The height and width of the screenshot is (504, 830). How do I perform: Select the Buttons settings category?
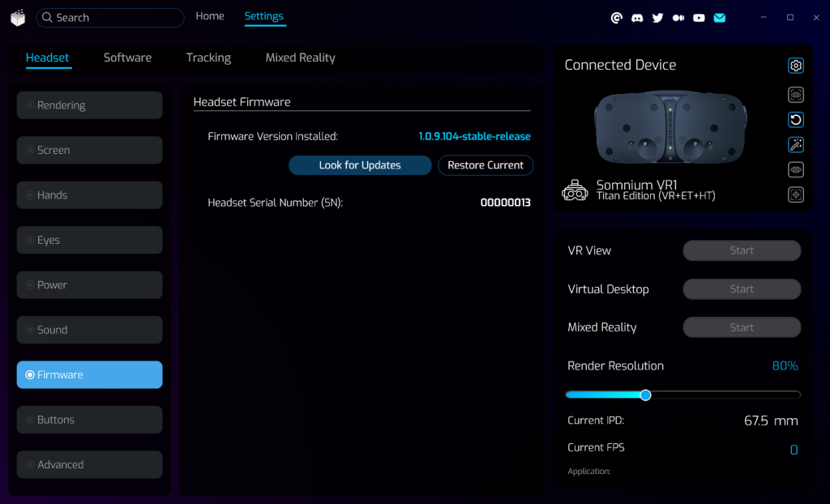[x=89, y=420]
